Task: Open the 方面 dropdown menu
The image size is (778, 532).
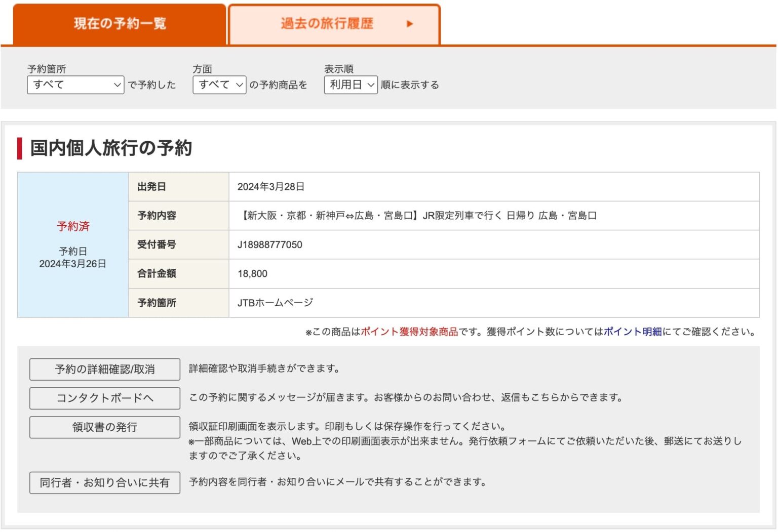Action: (219, 85)
